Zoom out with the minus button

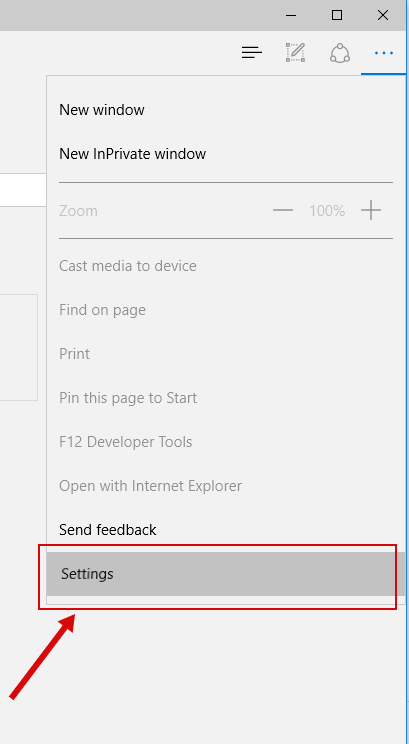(283, 210)
